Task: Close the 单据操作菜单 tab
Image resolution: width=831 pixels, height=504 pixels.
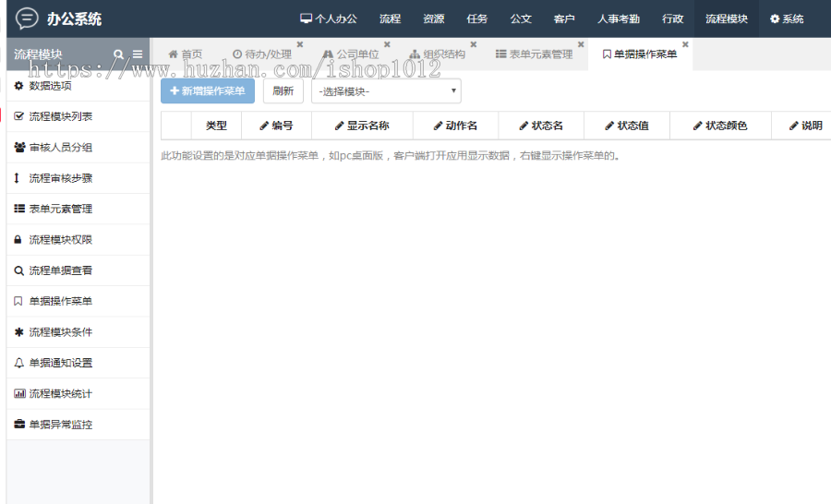Action: point(685,44)
